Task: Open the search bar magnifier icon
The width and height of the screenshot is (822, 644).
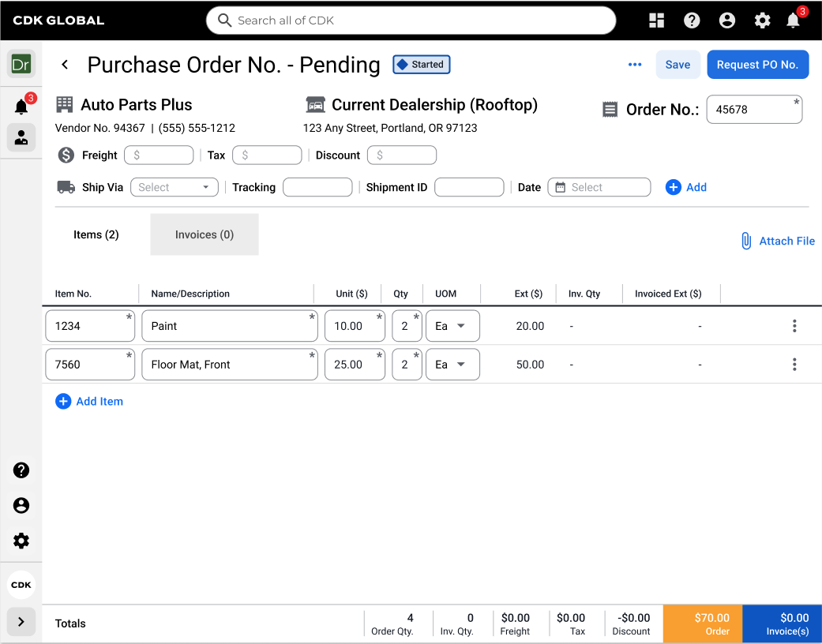Action: click(224, 21)
